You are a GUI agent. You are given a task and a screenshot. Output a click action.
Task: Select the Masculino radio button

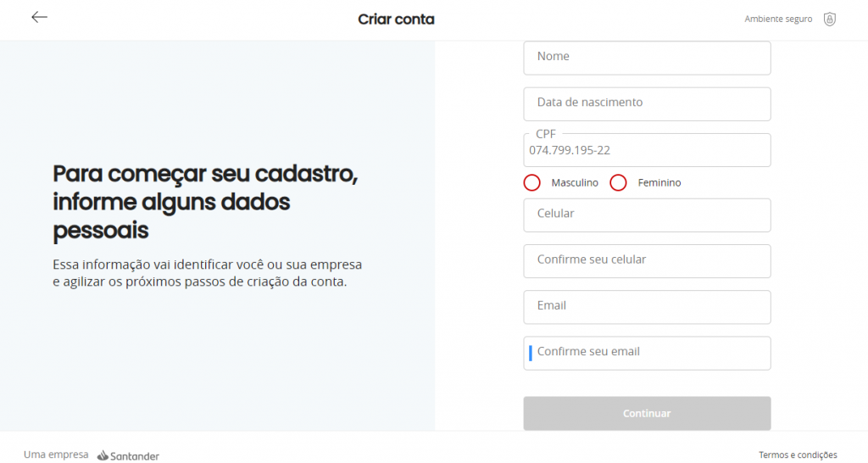point(532,182)
